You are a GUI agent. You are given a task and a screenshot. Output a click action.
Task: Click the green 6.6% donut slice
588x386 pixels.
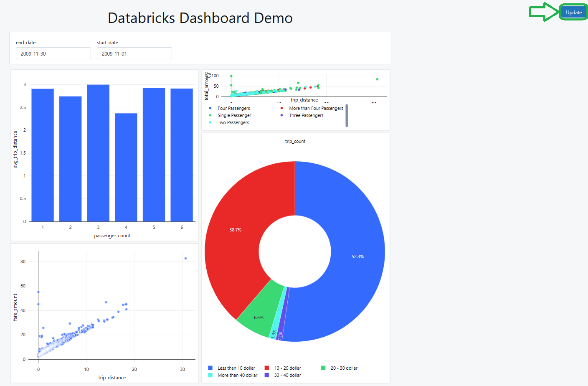(x=258, y=317)
